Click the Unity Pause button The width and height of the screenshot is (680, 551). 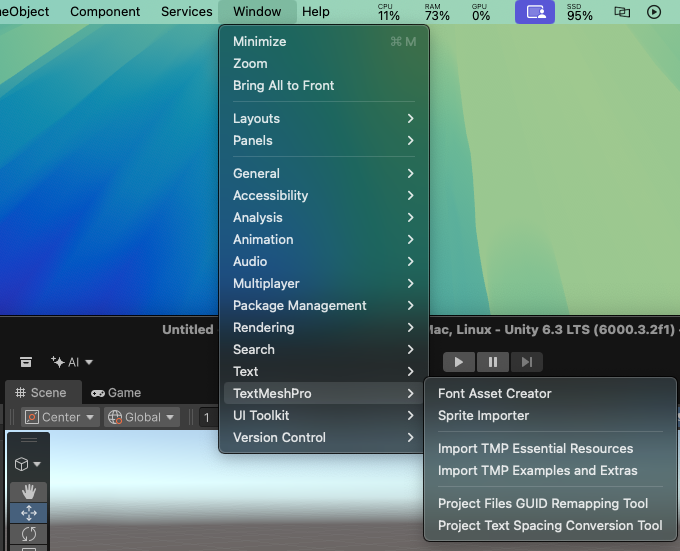(x=493, y=362)
